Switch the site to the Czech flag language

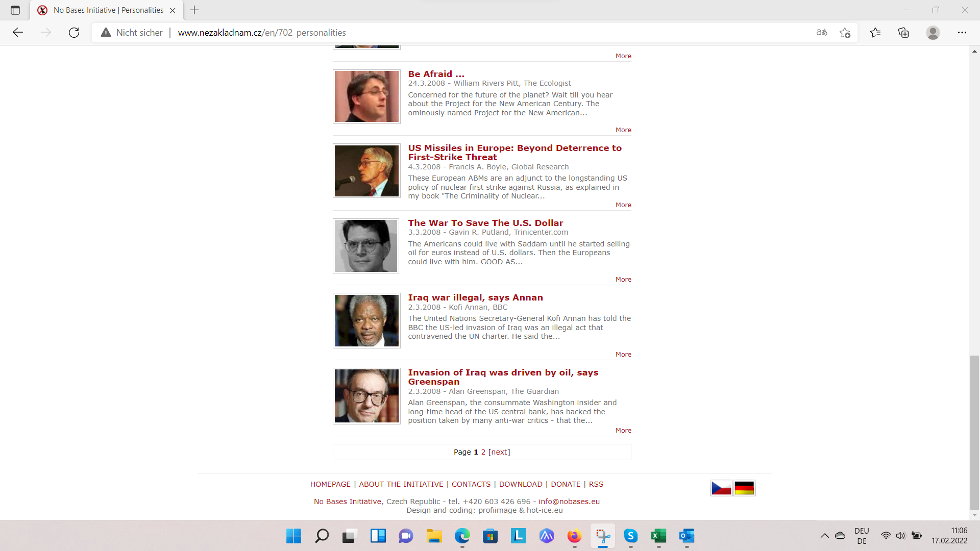pos(721,488)
